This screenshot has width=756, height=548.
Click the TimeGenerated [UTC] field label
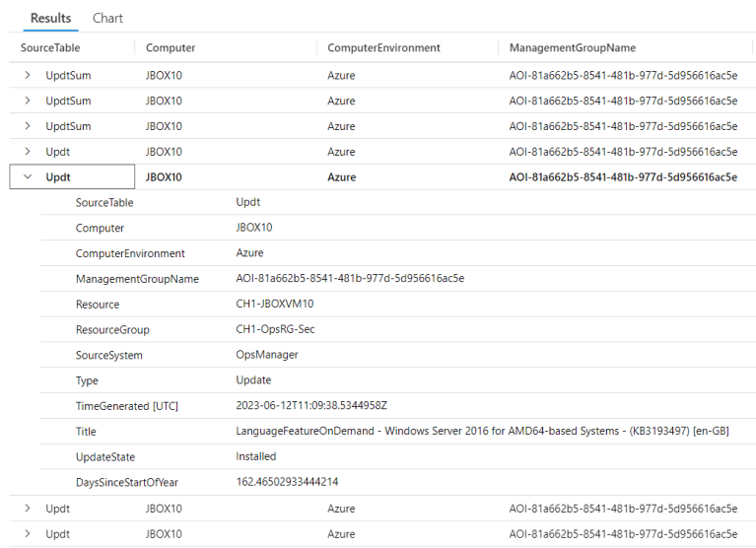127,406
